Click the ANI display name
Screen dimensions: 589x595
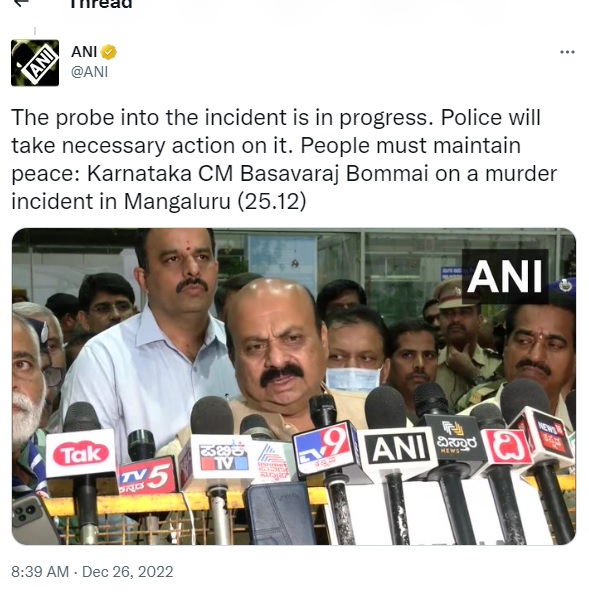tap(84, 52)
